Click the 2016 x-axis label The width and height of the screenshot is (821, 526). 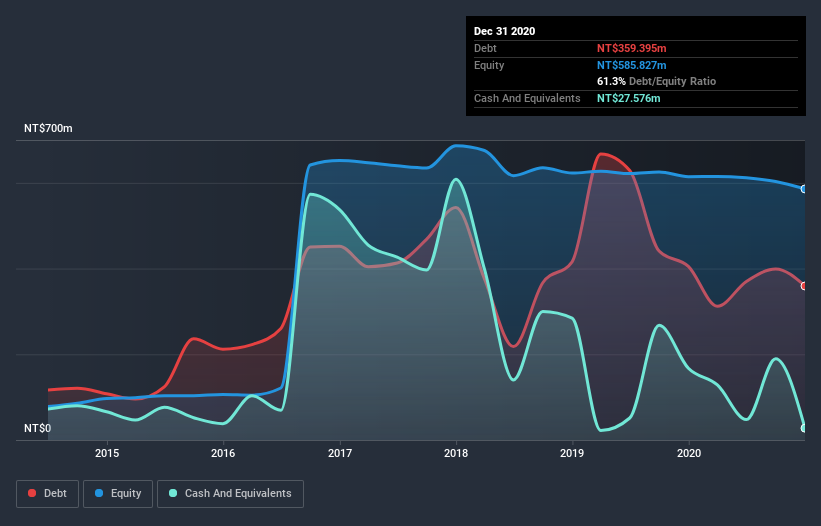223,453
